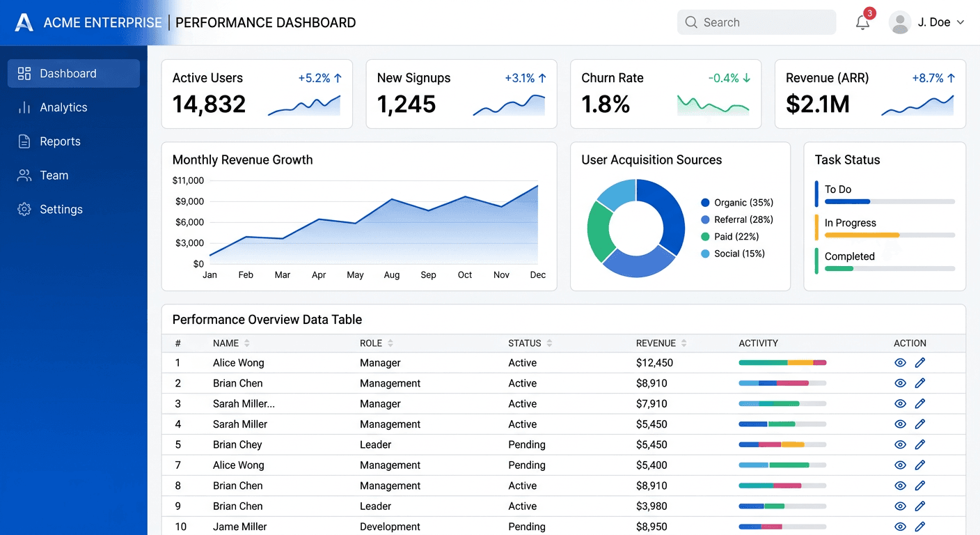The height and width of the screenshot is (535, 980).
Task: Open the J. Doe account dropdown chevron
Action: 961,22
